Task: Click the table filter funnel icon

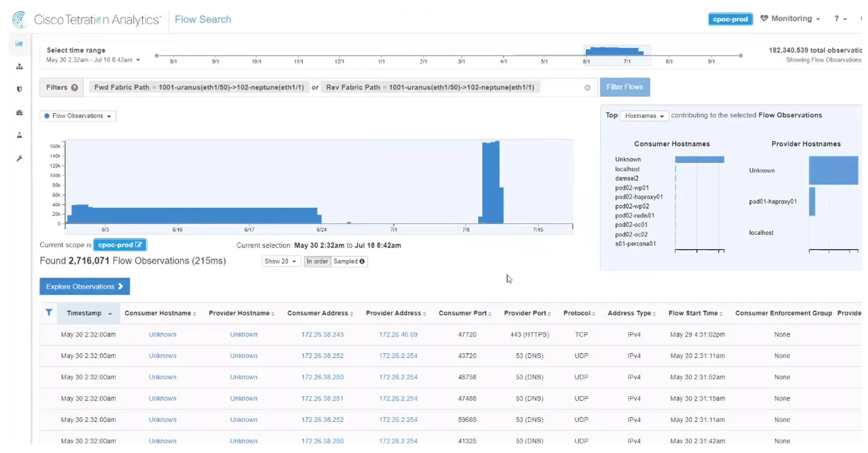Action: pos(49,313)
